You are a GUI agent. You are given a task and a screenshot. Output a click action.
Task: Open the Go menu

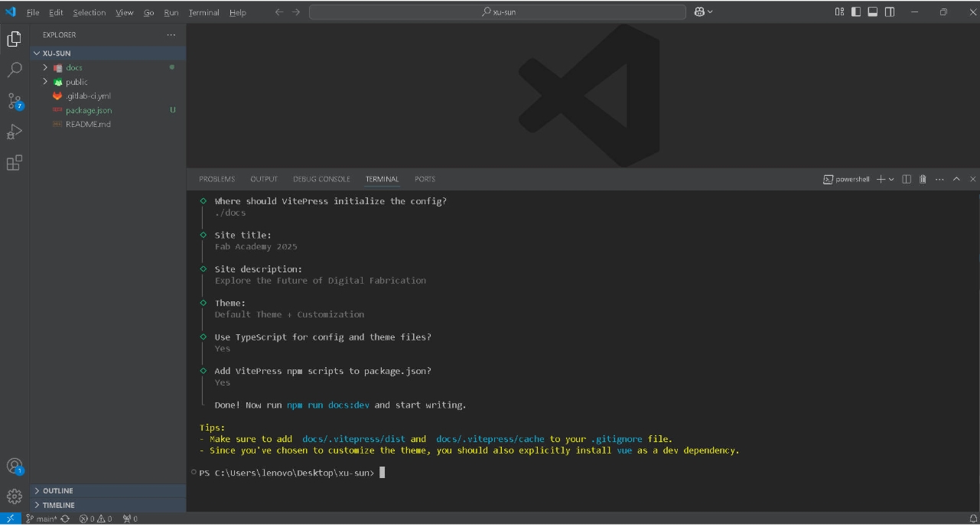149,12
